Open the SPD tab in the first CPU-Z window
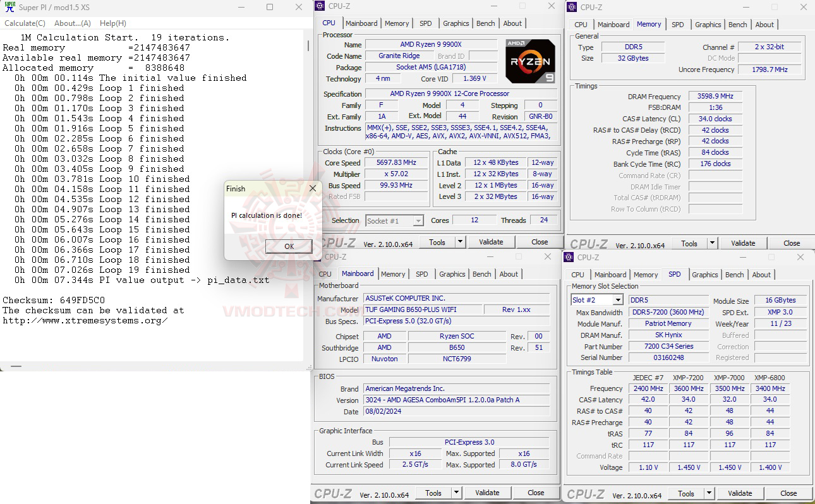Image resolution: width=815 pixels, height=504 pixels. pos(425,23)
